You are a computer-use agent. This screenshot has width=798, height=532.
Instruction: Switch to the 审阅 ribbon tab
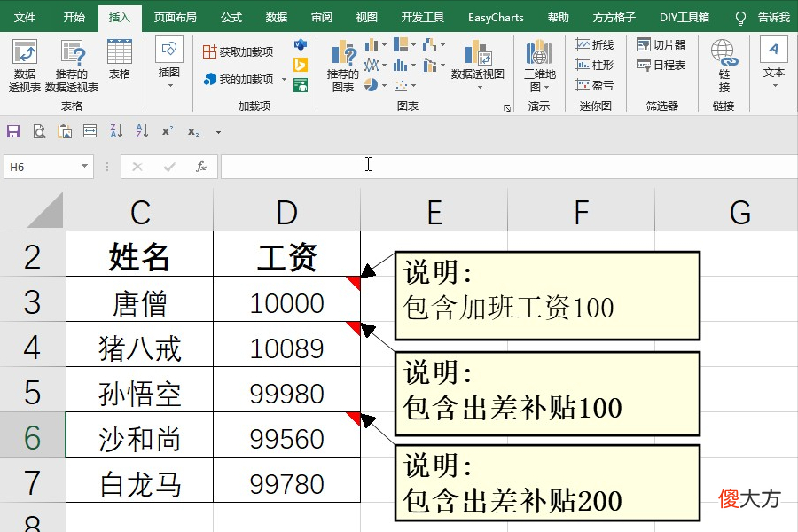pyautogui.click(x=322, y=18)
